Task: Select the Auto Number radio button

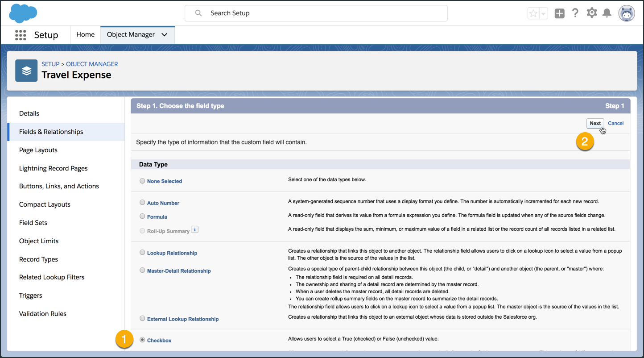Action: tap(142, 202)
